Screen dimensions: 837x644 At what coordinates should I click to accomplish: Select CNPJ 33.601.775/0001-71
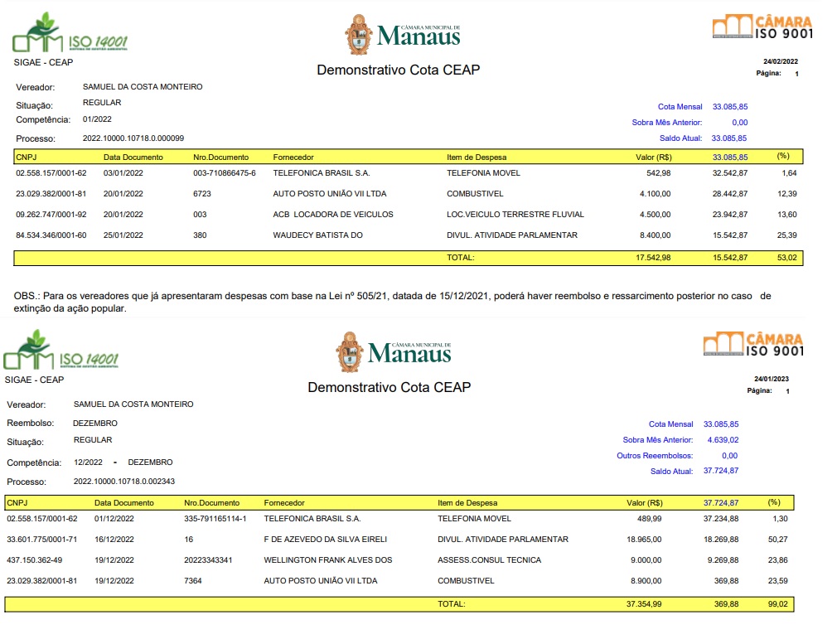pyautogui.click(x=42, y=540)
